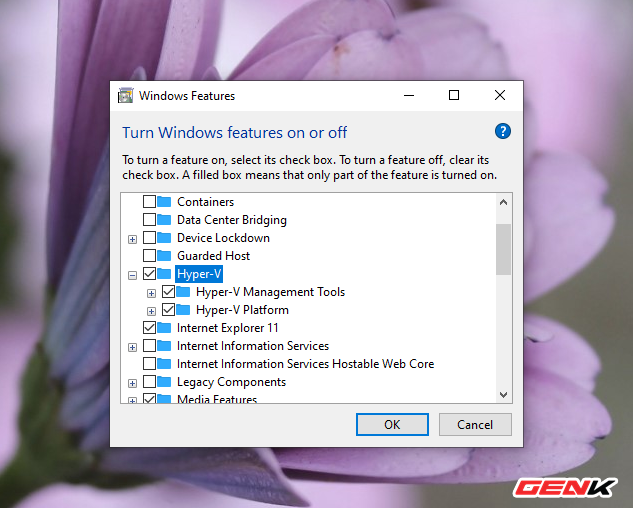Viewport: 633px width, 508px height.
Task: Click the Hyper-V Platform folder icon
Action: pyautogui.click(x=183, y=309)
